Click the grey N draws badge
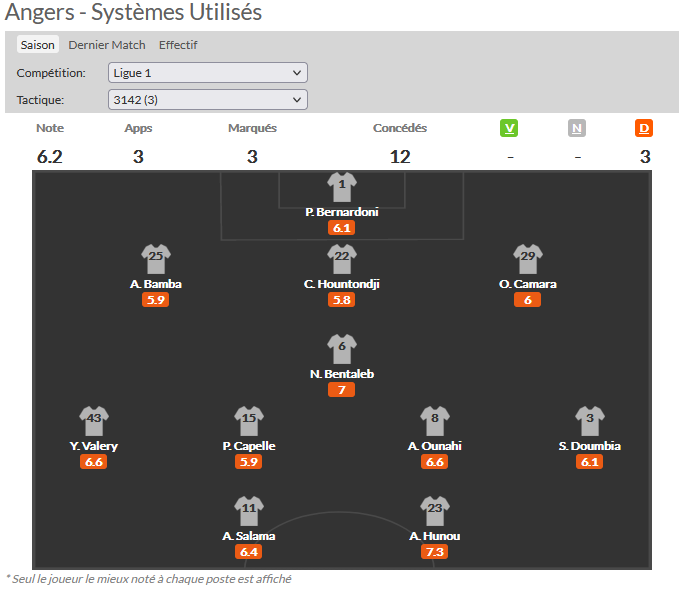Image resolution: width=687 pixels, height=600 pixels. (577, 128)
